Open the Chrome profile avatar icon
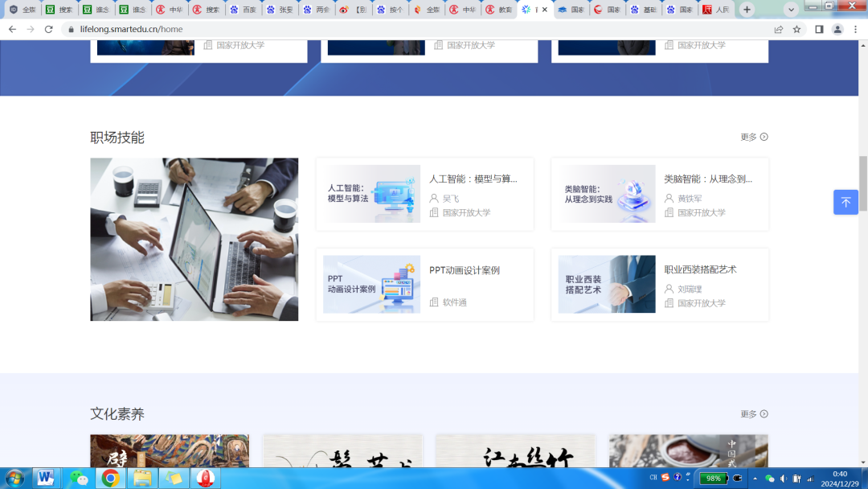Image resolution: width=868 pixels, height=489 pixels. 837,29
